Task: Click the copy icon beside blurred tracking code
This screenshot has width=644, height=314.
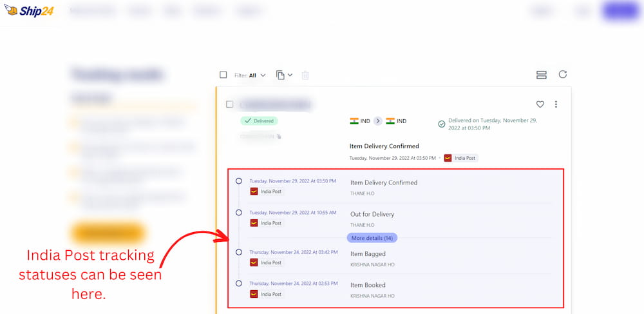Action: tap(279, 136)
